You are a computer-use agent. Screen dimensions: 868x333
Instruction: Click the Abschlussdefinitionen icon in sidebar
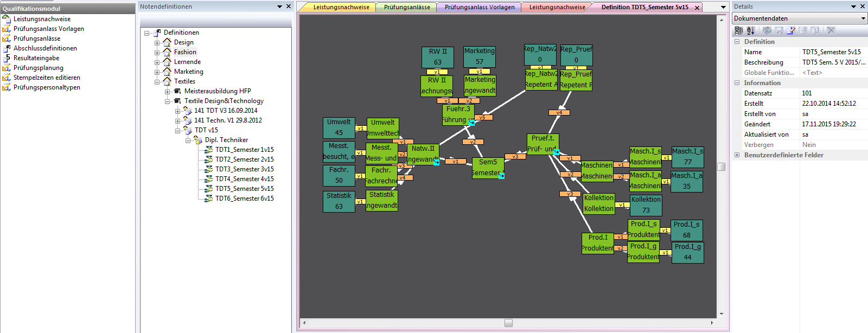pyautogui.click(x=7, y=48)
